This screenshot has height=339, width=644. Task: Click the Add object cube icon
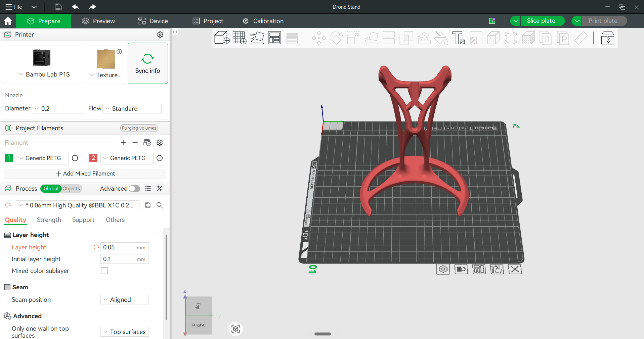coord(222,38)
